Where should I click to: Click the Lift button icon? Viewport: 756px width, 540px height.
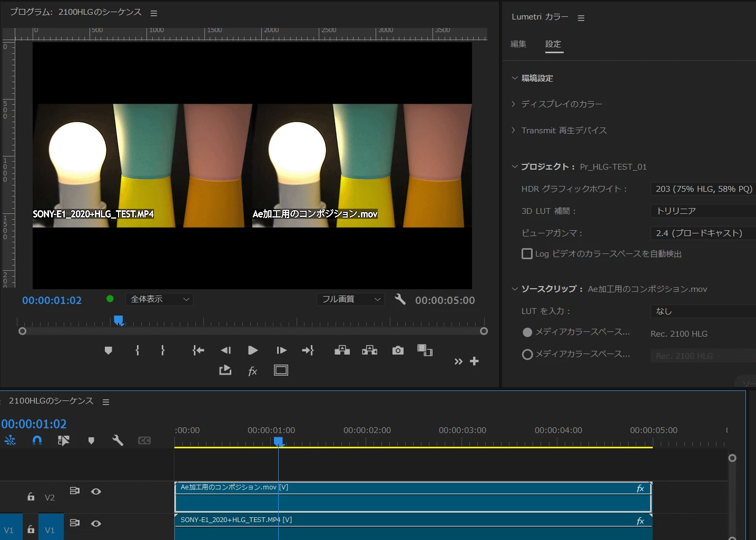(342, 350)
